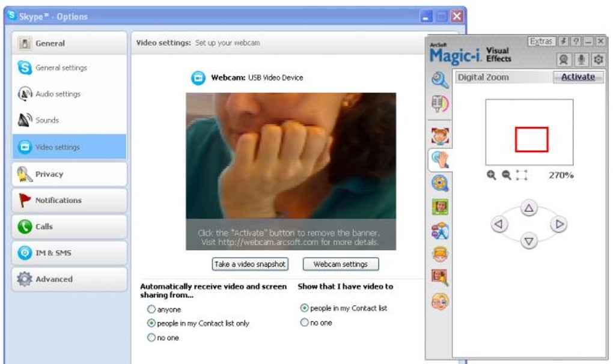This screenshot has height=364, width=613.
Task: Open Magic-i gear settings button
Action: click(598, 59)
